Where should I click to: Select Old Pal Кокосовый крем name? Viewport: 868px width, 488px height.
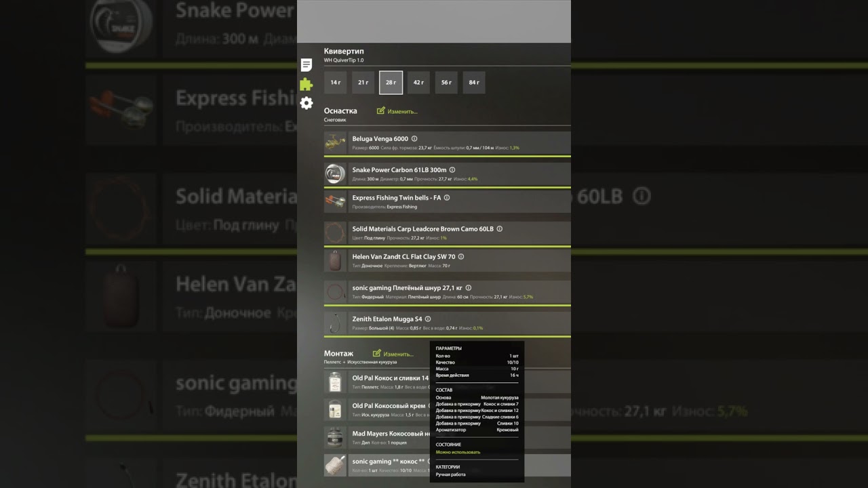(389, 406)
